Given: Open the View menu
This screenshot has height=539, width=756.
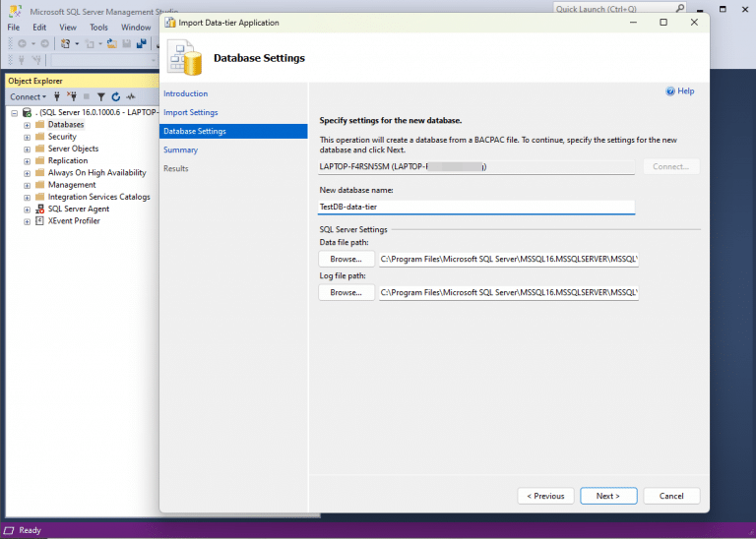Looking at the screenshot, I should (68, 28).
